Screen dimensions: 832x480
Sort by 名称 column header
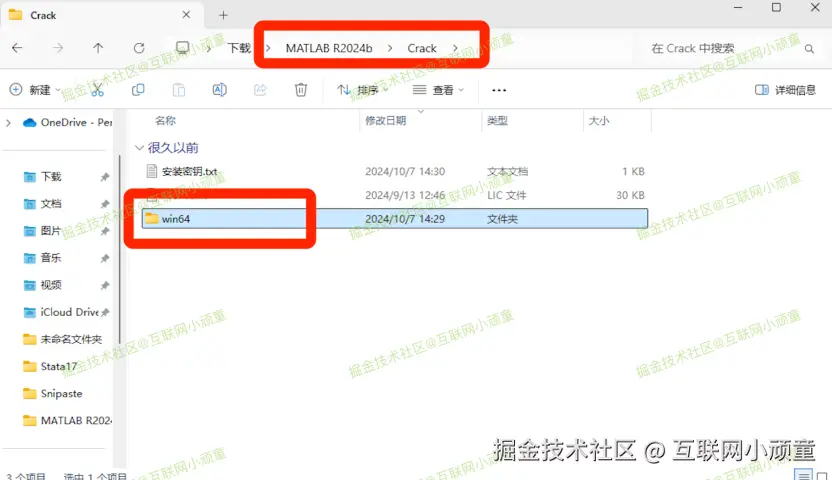point(165,121)
